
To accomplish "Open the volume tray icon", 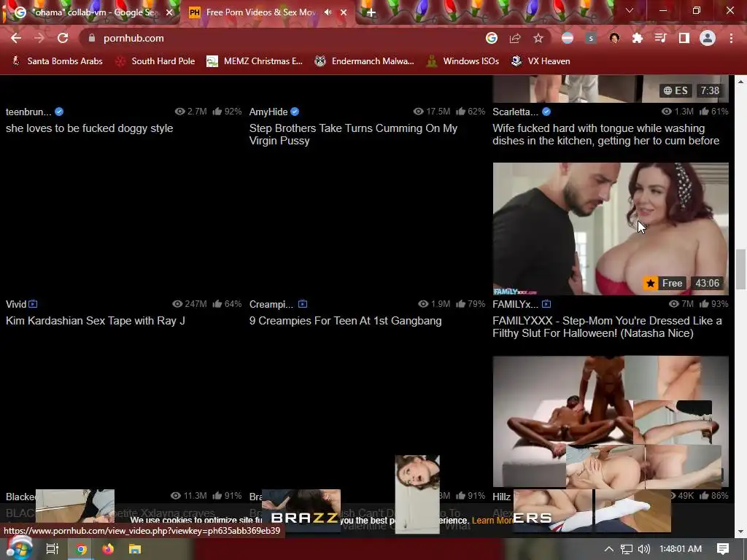I will point(643,549).
